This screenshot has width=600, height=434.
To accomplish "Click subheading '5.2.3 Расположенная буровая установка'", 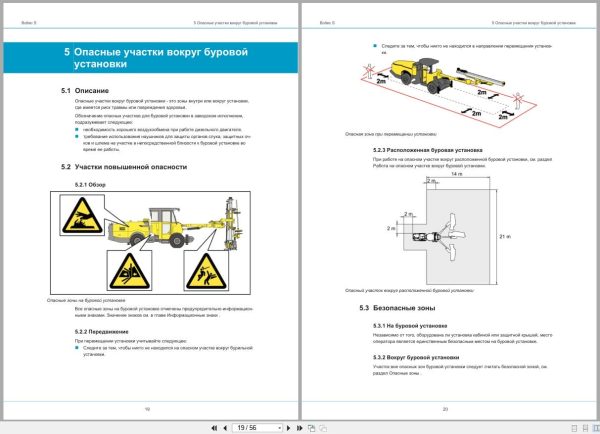I will coord(428,150).
